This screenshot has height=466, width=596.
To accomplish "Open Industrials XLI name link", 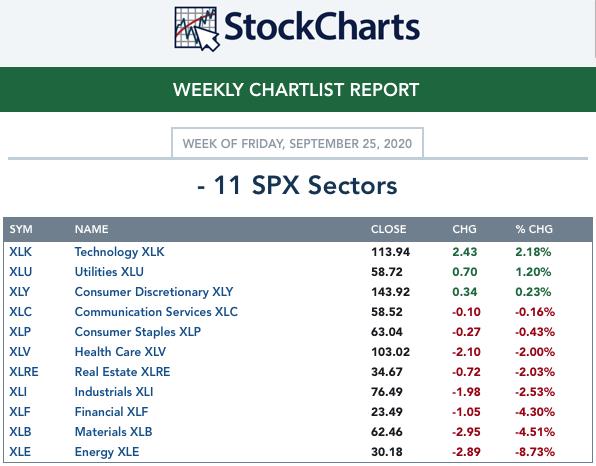I will pos(114,392).
